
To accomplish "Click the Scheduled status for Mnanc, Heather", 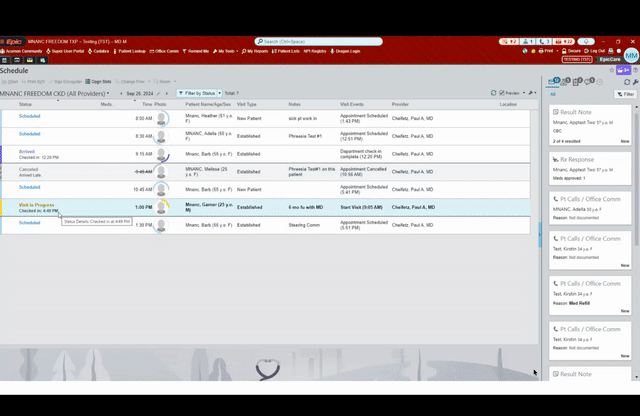I will coord(29,116).
